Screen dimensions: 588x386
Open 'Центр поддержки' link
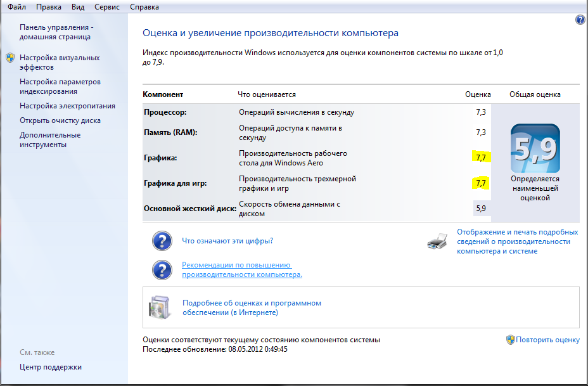tap(51, 367)
